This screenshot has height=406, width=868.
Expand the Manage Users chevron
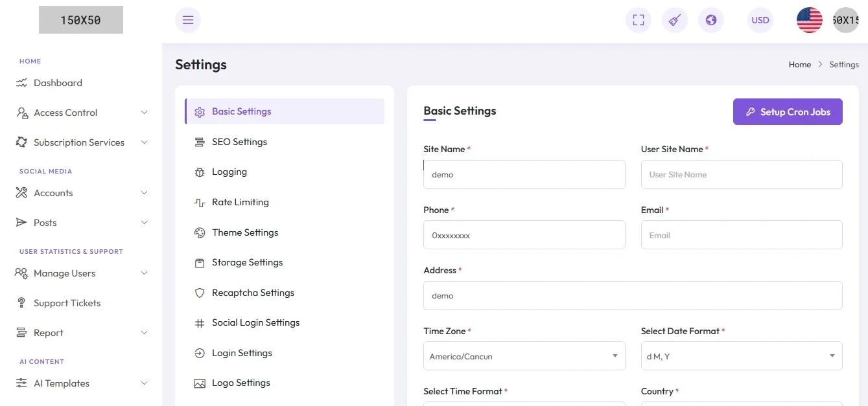click(x=144, y=273)
